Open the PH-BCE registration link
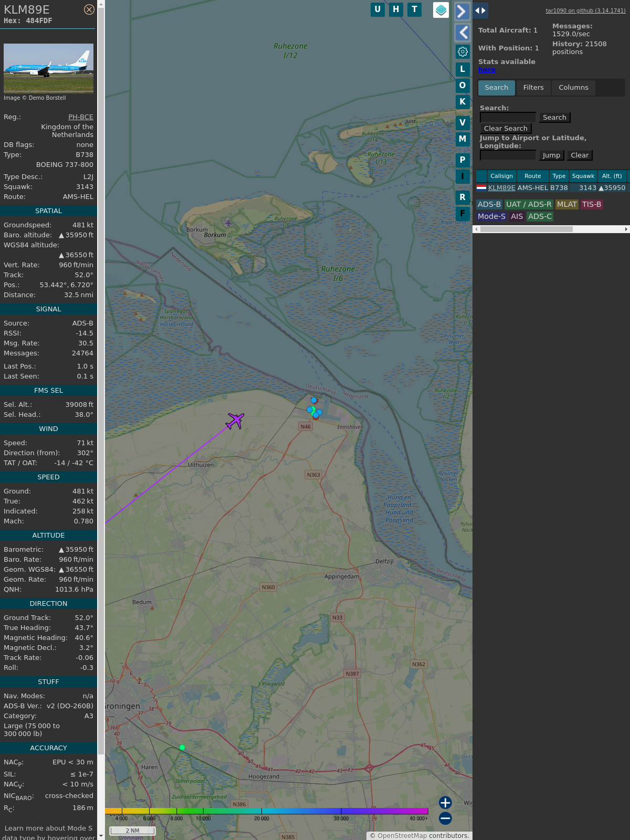 (x=81, y=117)
